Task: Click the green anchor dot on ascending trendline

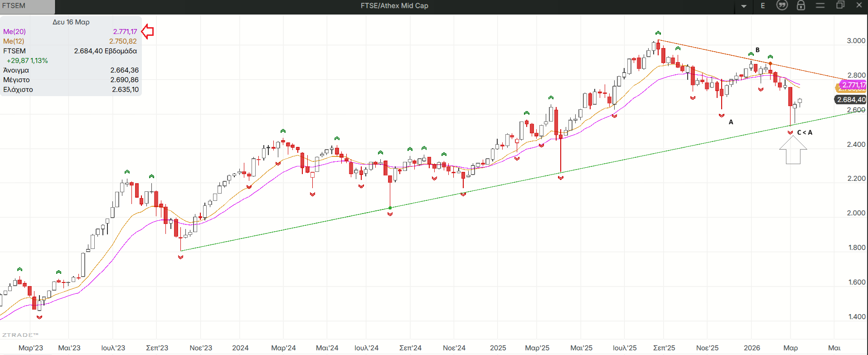Action: tap(390, 208)
